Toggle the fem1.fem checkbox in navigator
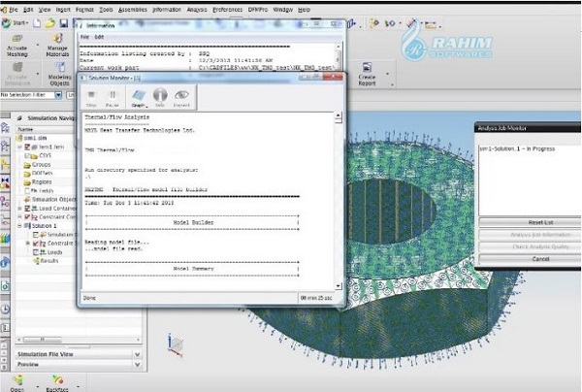 point(27,147)
